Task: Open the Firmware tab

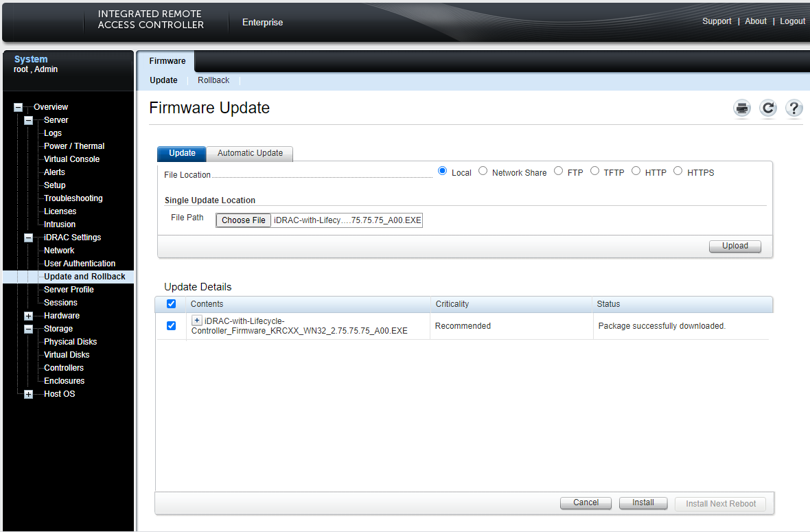Action: (x=167, y=61)
